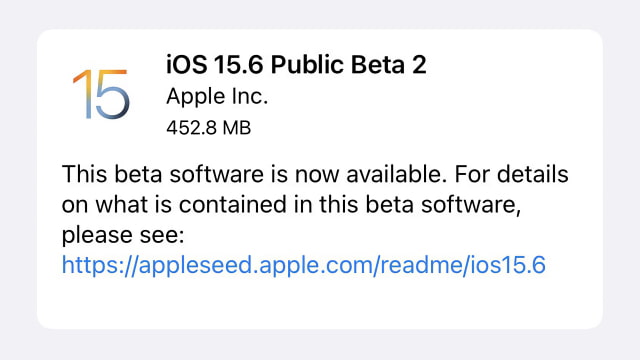Click the "please see:" text
This screenshot has width=640, height=360.
click(x=123, y=236)
